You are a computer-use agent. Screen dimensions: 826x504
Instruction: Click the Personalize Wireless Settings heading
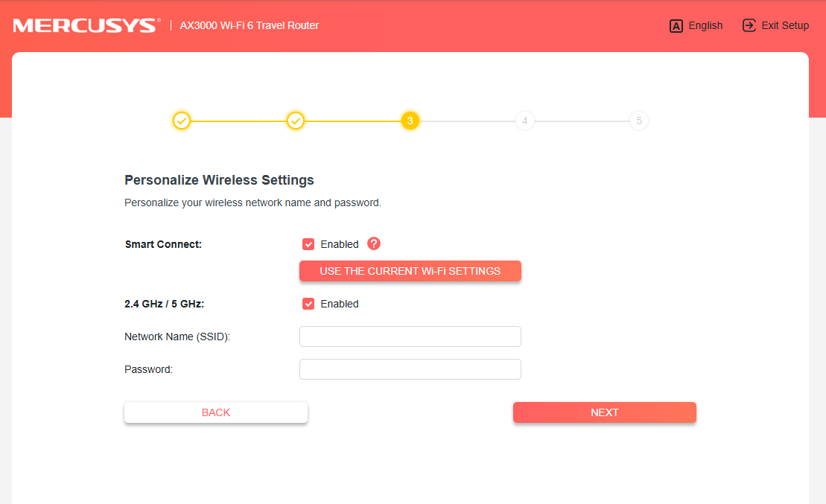pyautogui.click(x=219, y=180)
